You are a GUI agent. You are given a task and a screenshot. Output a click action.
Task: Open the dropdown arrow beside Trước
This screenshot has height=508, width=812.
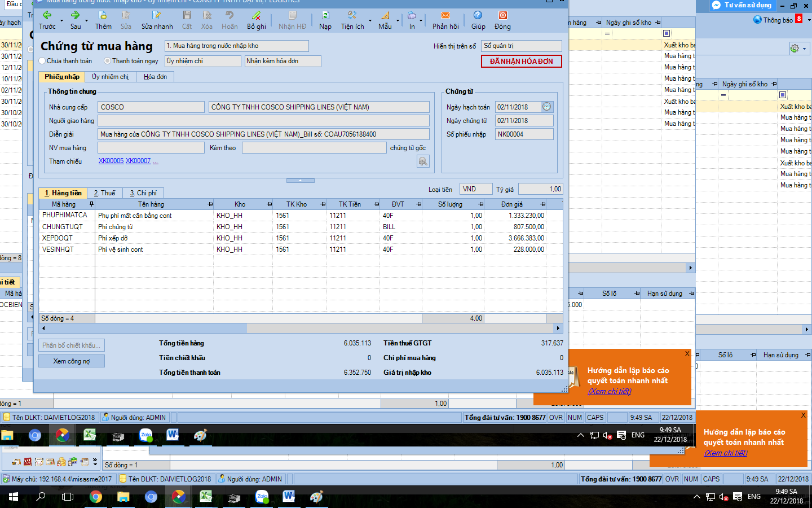[x=61, y=21]
